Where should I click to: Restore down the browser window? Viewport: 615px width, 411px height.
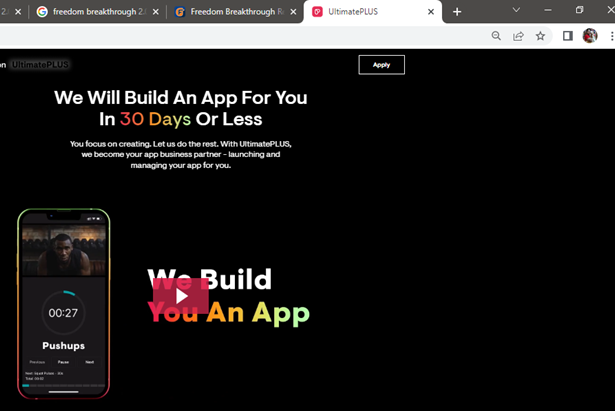[579, 10]
